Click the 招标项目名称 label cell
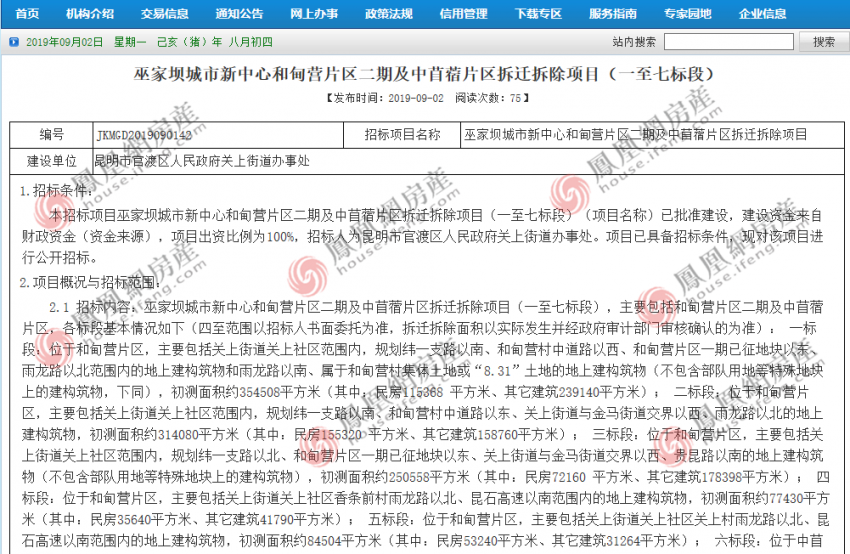The width and height of the screenshot is (850, 554). point(402,135)
